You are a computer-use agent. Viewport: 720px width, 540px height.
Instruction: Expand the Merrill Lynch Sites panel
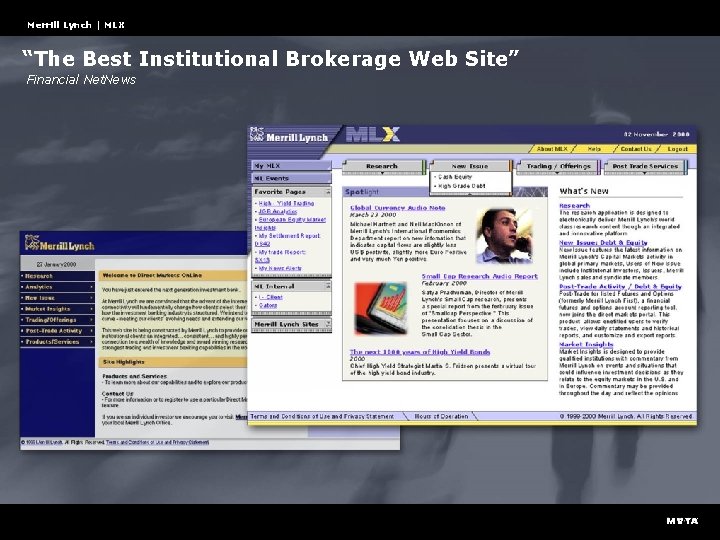click(x=328, y=324)
